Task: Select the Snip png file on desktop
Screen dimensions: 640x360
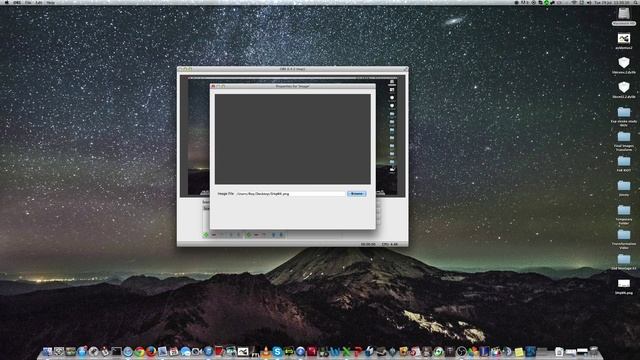Action: [x=624, y=284]
